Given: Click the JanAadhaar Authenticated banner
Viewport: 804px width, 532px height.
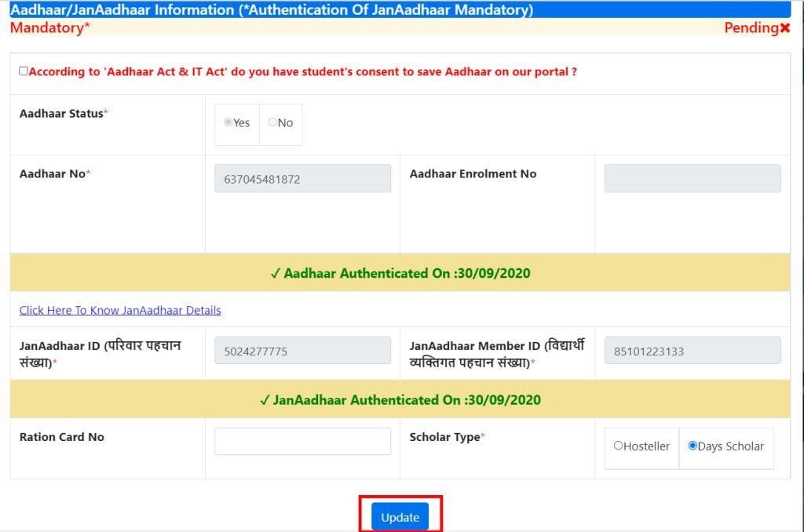Looking at the screenshot, I should point(402,399).
